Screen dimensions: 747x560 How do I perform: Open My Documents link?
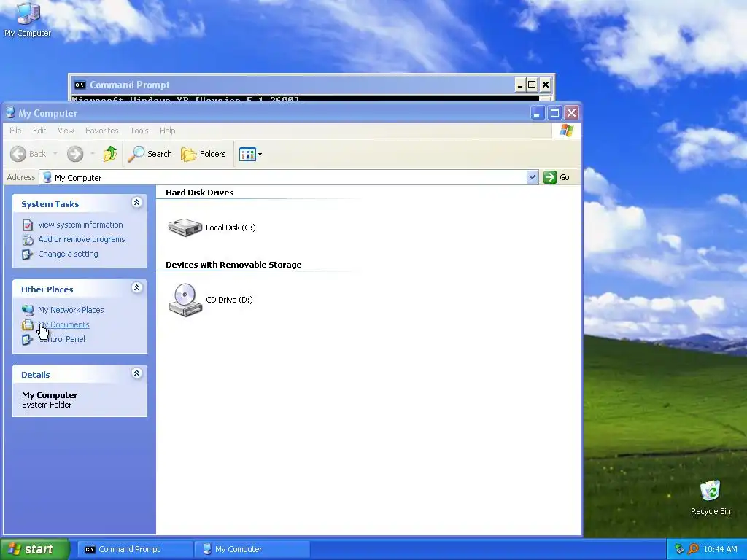[x=64, y=324]
